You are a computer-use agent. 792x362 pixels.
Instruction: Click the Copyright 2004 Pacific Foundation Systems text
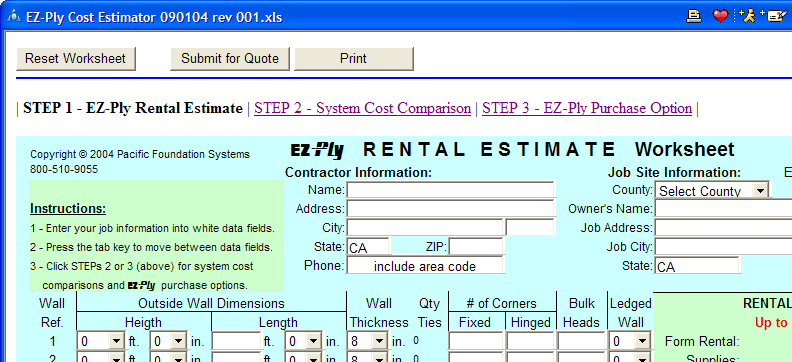[x=140, y=154]
